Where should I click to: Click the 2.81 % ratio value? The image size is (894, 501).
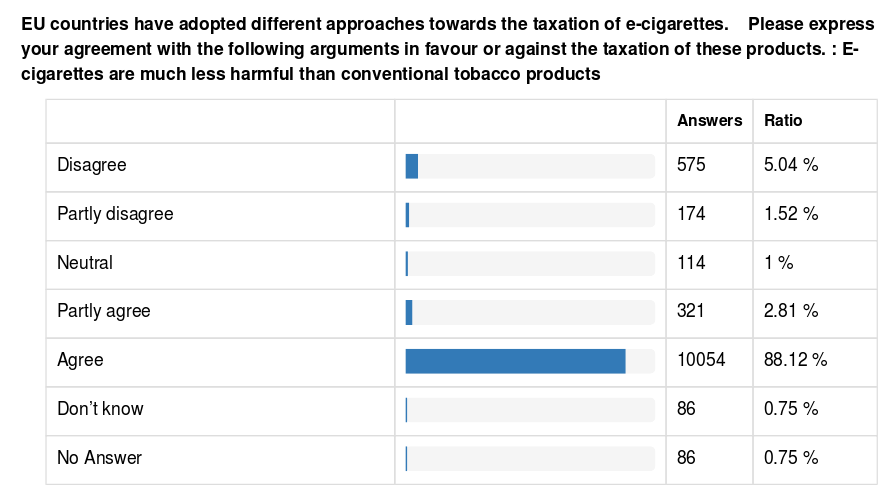point(791,311)
